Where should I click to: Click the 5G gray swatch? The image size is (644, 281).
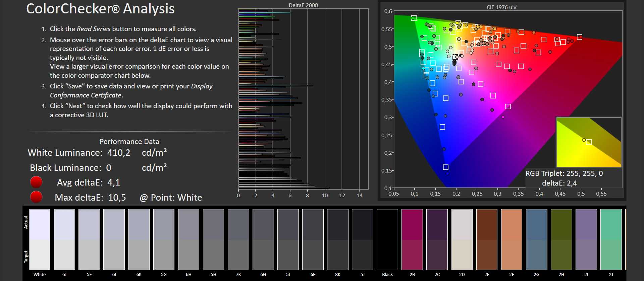click(x=164, y=239)
